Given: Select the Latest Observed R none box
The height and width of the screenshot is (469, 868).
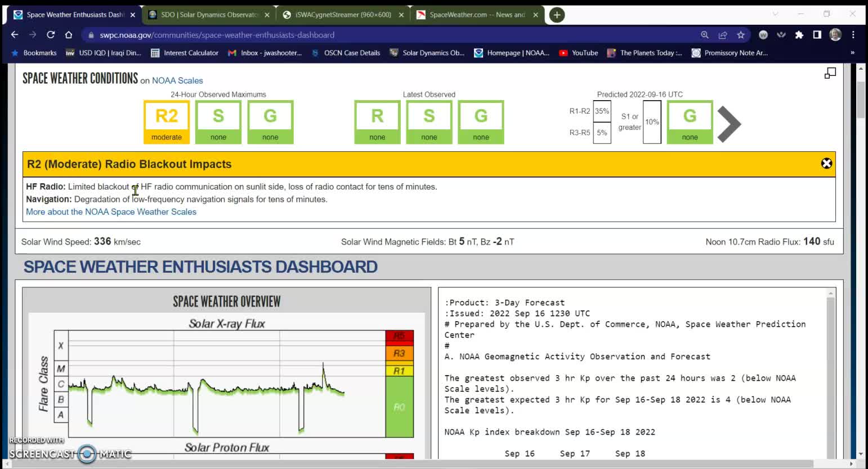Looking at the screenshot, I should click(377, 122).
